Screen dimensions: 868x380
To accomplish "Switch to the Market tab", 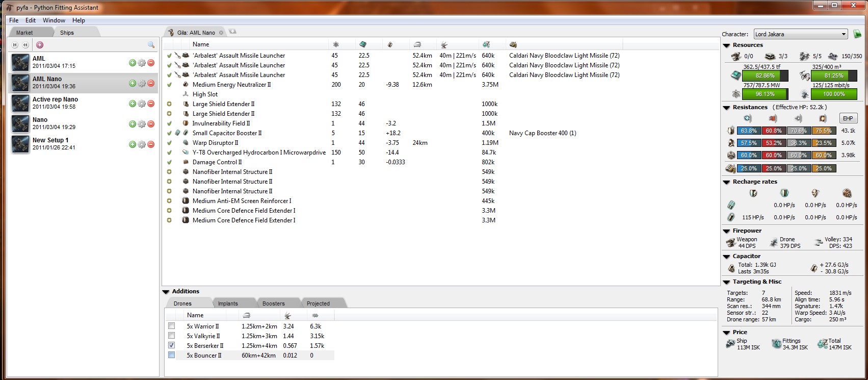I will (x=24, y=33).
